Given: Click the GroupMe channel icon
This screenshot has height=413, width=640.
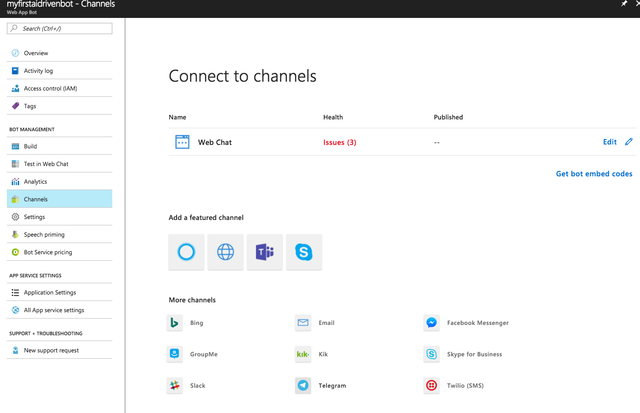Looking at the screenshot, I should (174, 354).
